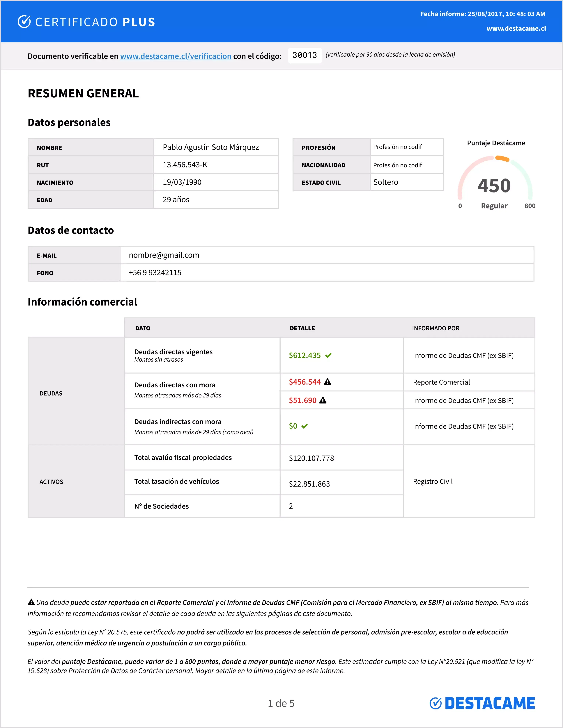
Task: Click the warning triangle beside $51.690
Action: (323, 400)
